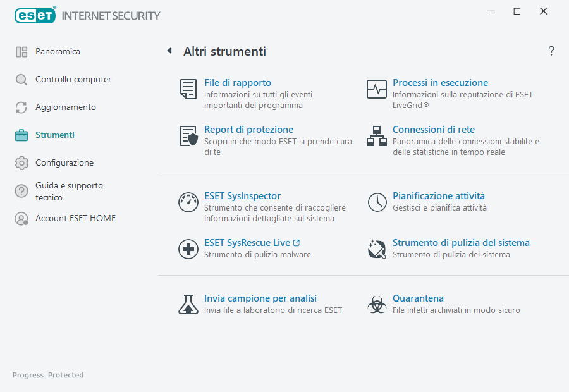Click the Processi in esecuzione graph icon
The height and width of the screenshot is (392, 569).
[377, 89]
